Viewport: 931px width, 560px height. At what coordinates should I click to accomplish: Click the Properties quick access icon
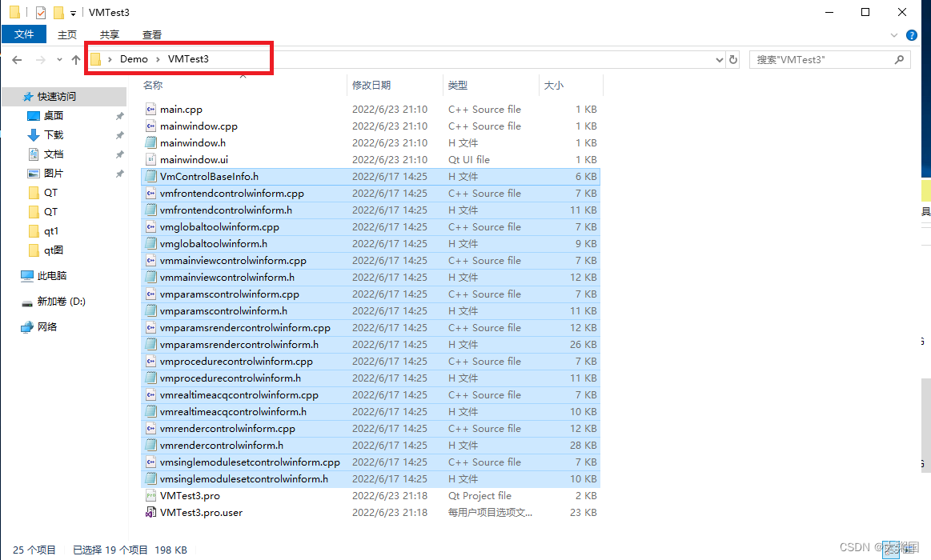[x=40, y=13]
